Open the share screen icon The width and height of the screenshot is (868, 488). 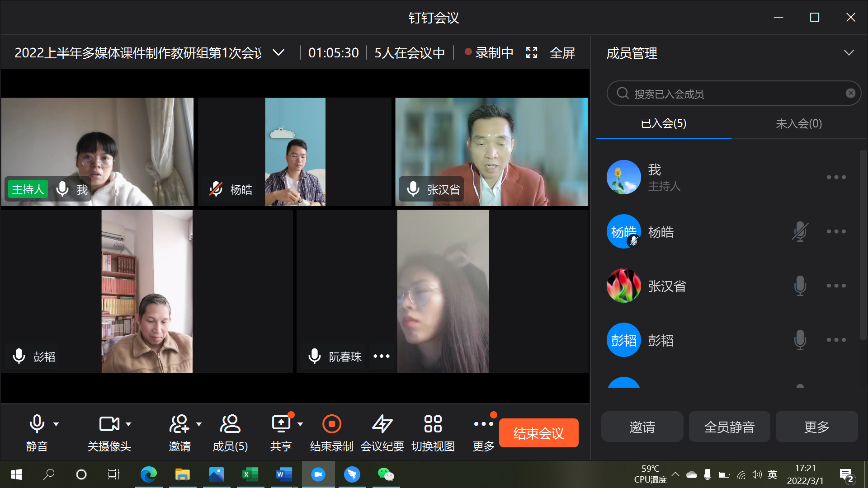281,424
